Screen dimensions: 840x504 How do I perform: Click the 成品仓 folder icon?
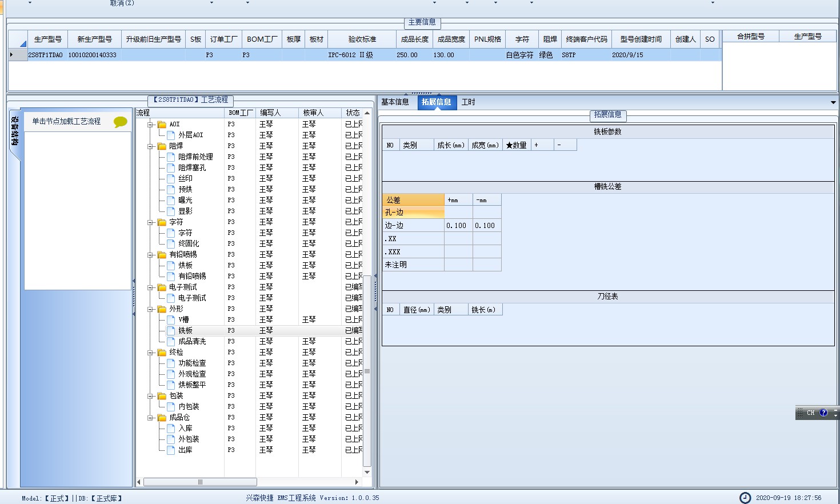tap(162, 417)
